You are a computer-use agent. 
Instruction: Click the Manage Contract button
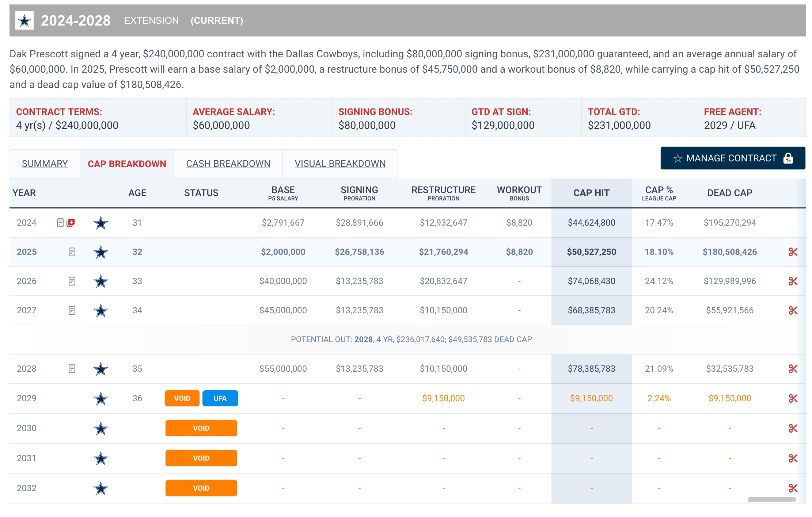[x=733, y=158]
